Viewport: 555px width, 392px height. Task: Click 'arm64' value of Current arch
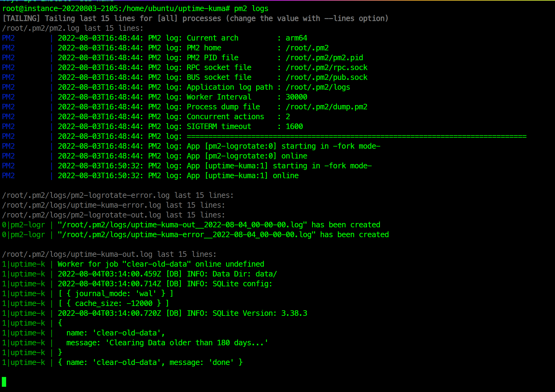point(296,38)
